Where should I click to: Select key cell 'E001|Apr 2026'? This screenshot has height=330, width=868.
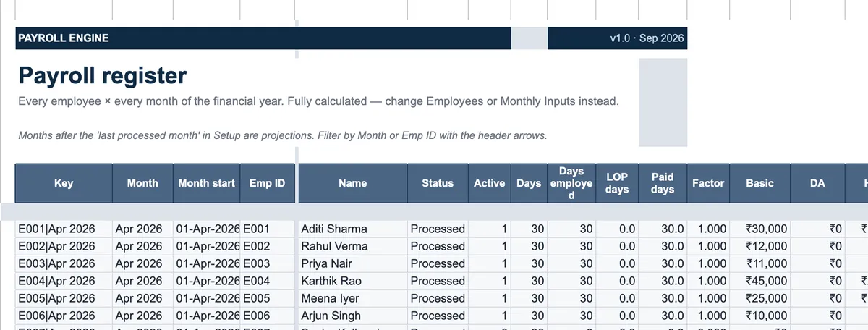[64, 229]
